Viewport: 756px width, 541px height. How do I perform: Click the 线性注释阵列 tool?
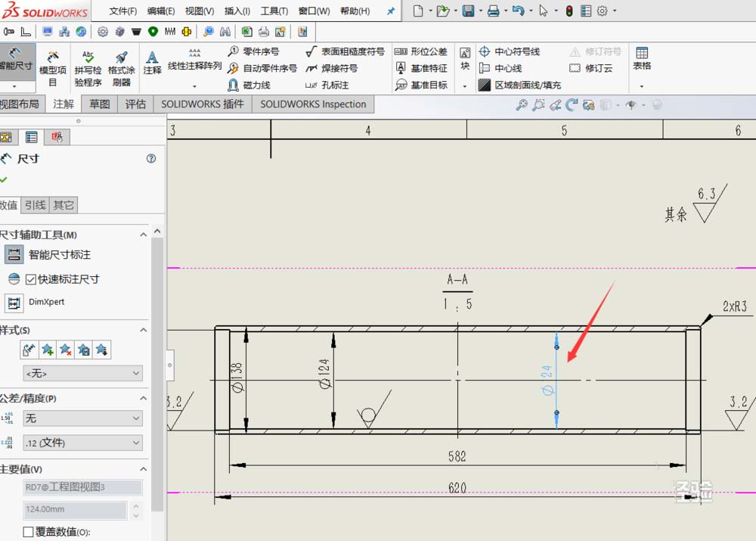click(x=194, y=60)
